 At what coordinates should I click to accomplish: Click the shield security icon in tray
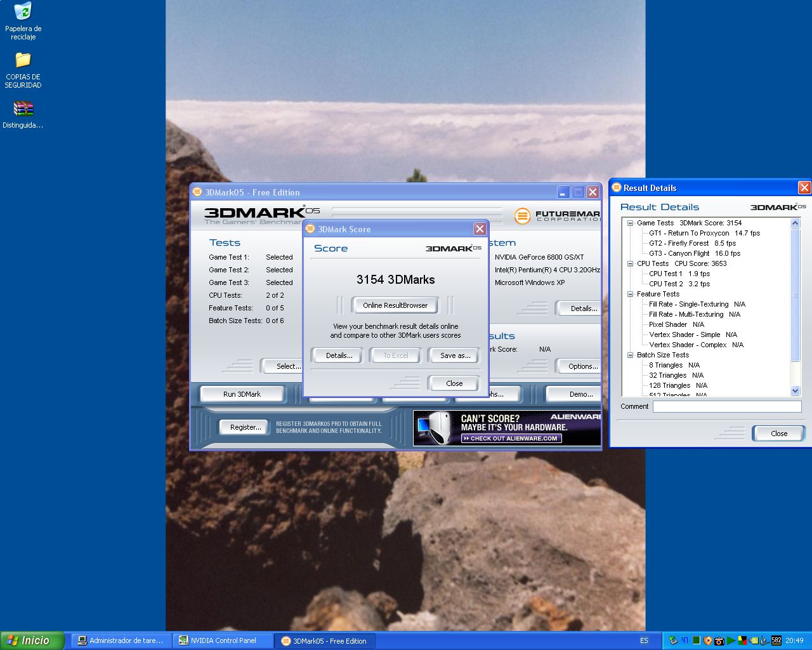(707, 640)
